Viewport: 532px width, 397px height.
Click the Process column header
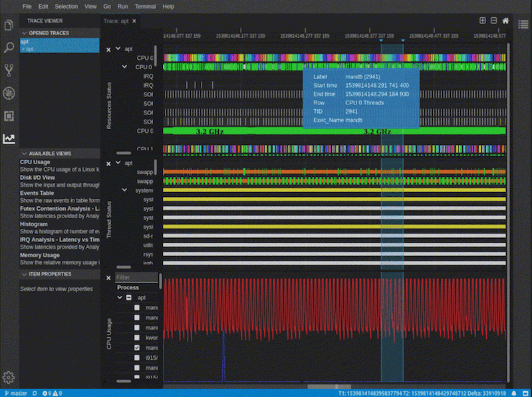tap(128, 287)
